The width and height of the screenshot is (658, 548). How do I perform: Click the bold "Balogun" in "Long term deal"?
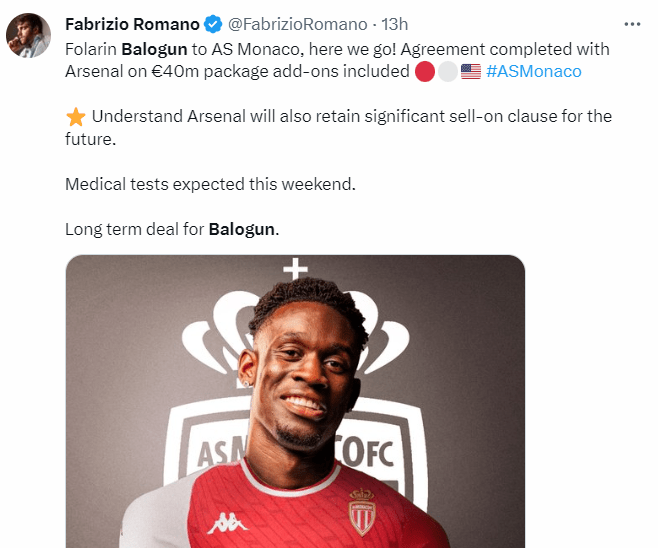242,229
